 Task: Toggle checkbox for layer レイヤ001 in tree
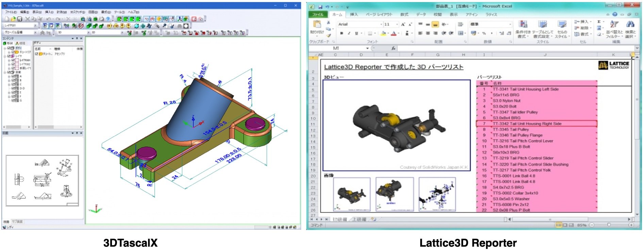(x=13, y=60)
